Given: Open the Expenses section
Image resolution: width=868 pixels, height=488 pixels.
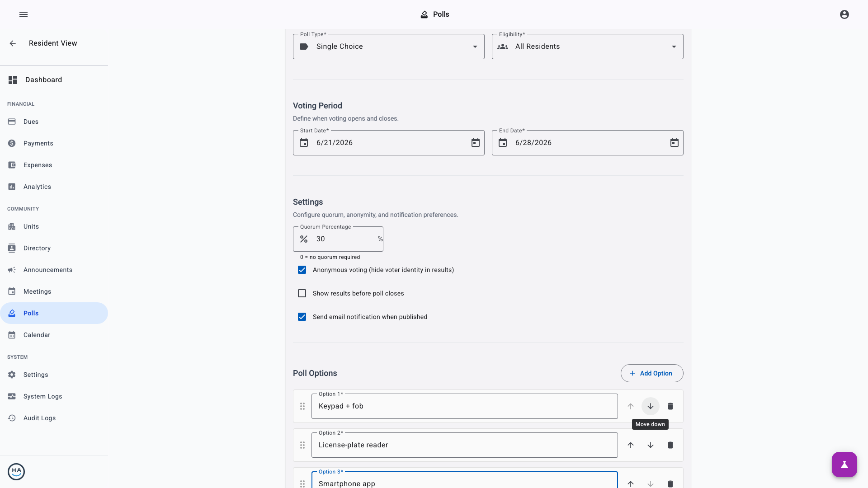Looking at the screenshot, I should coord(54,165).
